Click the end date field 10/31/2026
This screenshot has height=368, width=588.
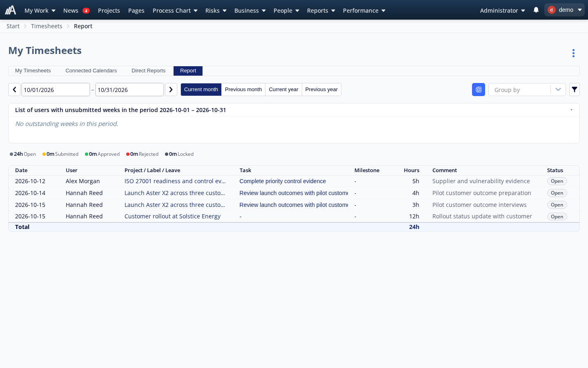tap(129, 90)
